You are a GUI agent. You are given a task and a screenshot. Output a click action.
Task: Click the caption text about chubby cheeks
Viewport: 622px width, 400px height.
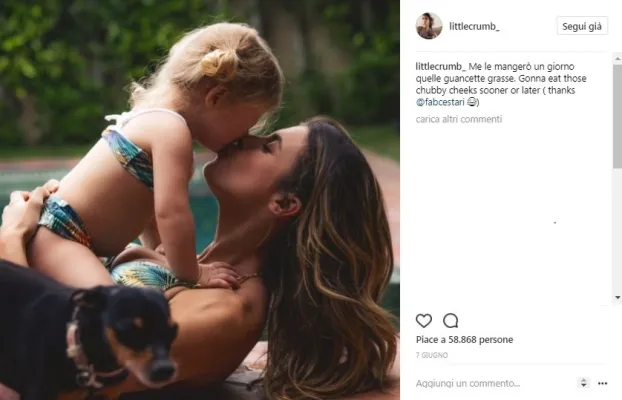tap(501, 84)
